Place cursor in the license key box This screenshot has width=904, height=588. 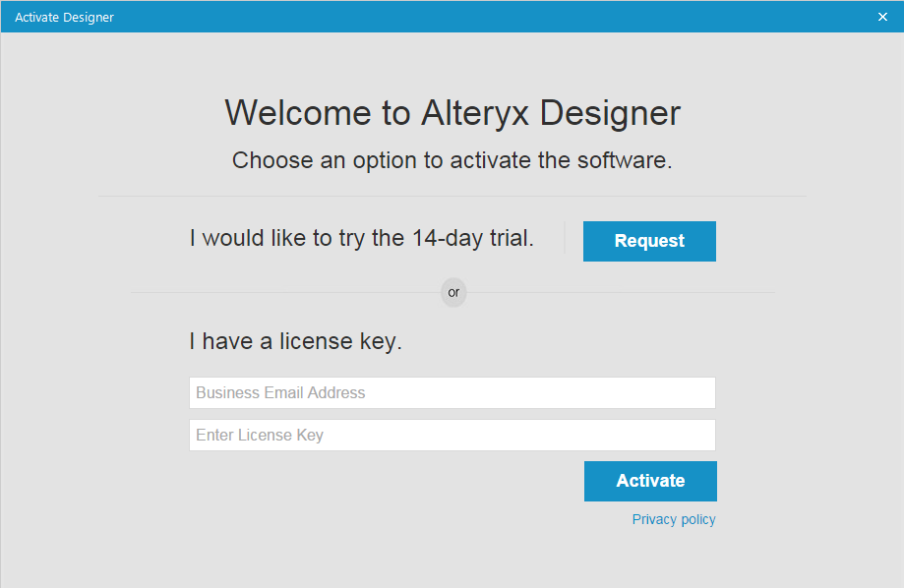click(452, 435)
